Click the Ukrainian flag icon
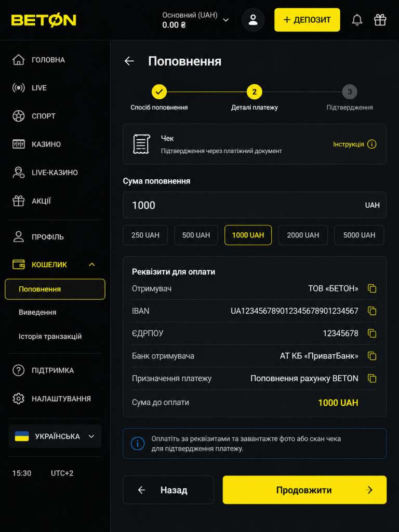 pos(22,436)
